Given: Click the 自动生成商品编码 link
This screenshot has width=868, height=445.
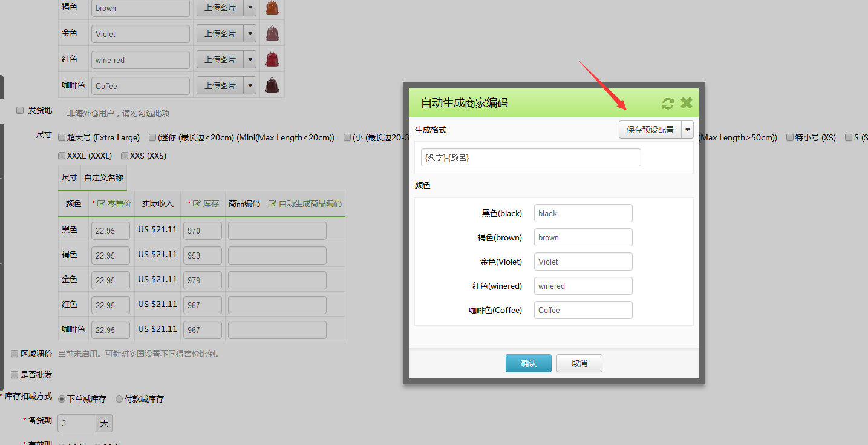Looking at the screenshot, I should click(305, 203).
